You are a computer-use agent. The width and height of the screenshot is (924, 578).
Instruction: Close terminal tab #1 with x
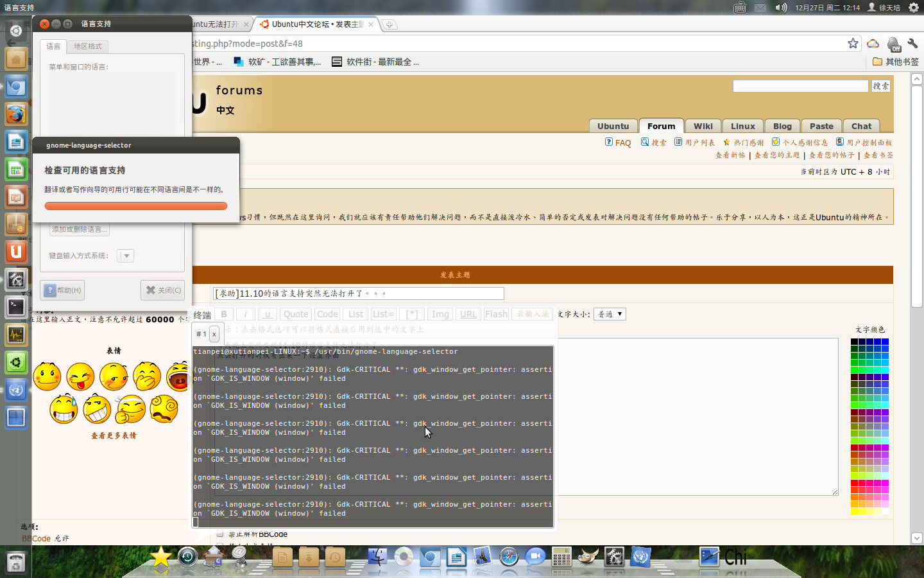click(x=214, y=334)
